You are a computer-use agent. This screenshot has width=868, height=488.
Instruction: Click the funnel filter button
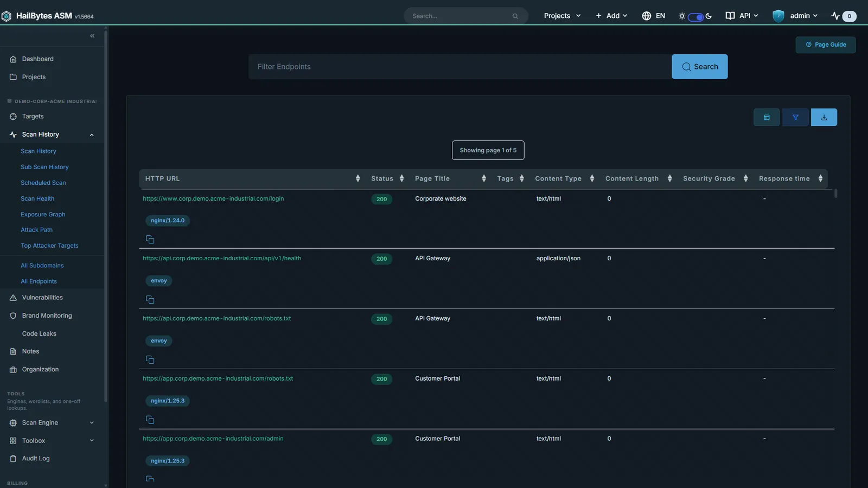click(x=795, y=117)
